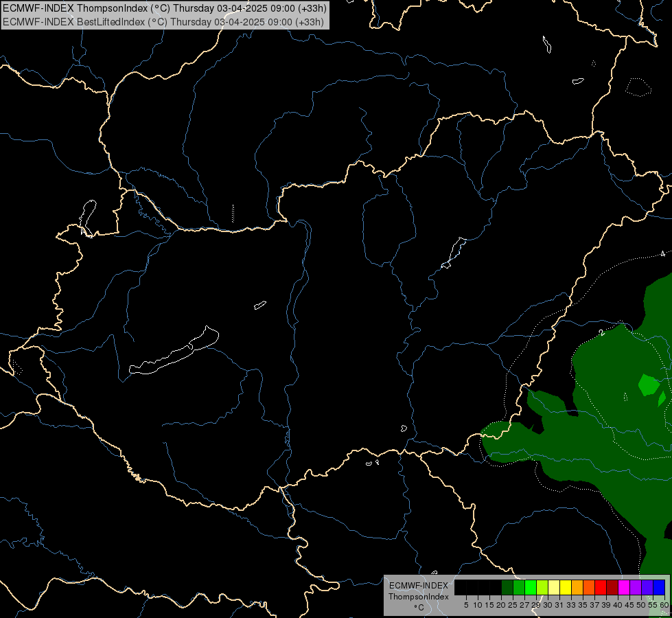Pick the bright red 37–39 legend swatch
Image resolution: width=672 pixels, height=618 pixels.
click(601, 587)
